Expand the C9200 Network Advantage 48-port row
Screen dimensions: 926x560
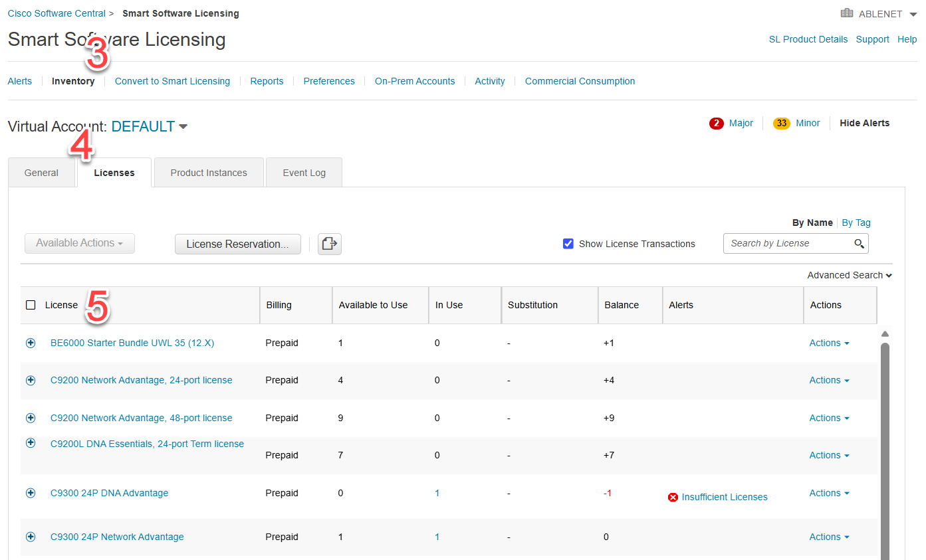pos(31,418)
